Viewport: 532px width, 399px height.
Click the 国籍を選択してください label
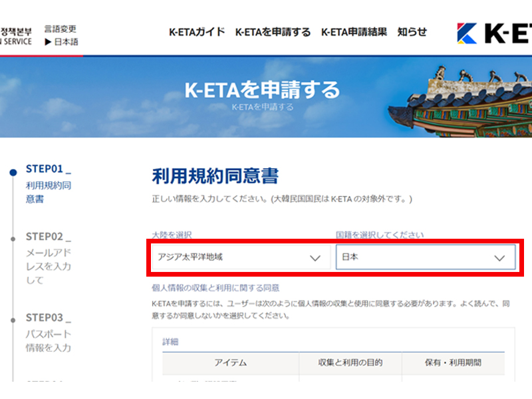[x=380, y=235]
